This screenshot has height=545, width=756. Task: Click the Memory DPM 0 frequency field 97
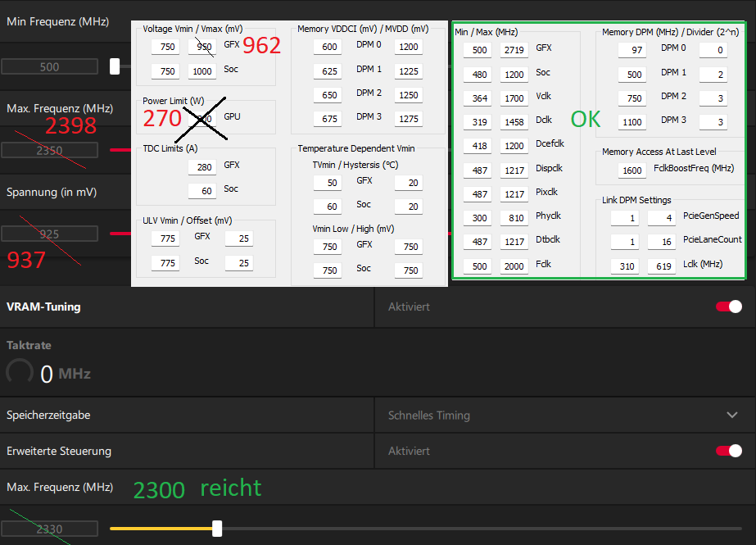(632, 50)
